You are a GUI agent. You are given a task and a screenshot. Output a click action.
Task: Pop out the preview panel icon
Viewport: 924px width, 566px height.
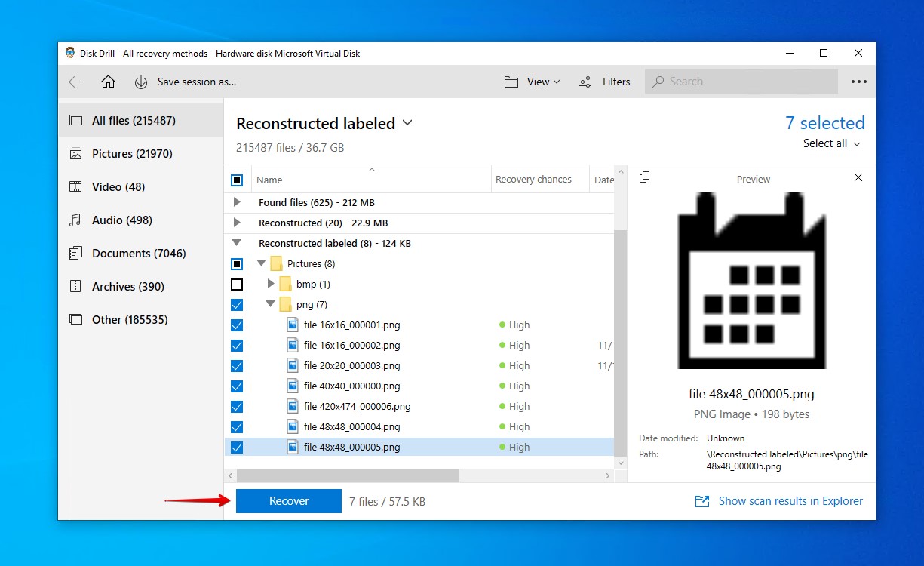point(644,177)
